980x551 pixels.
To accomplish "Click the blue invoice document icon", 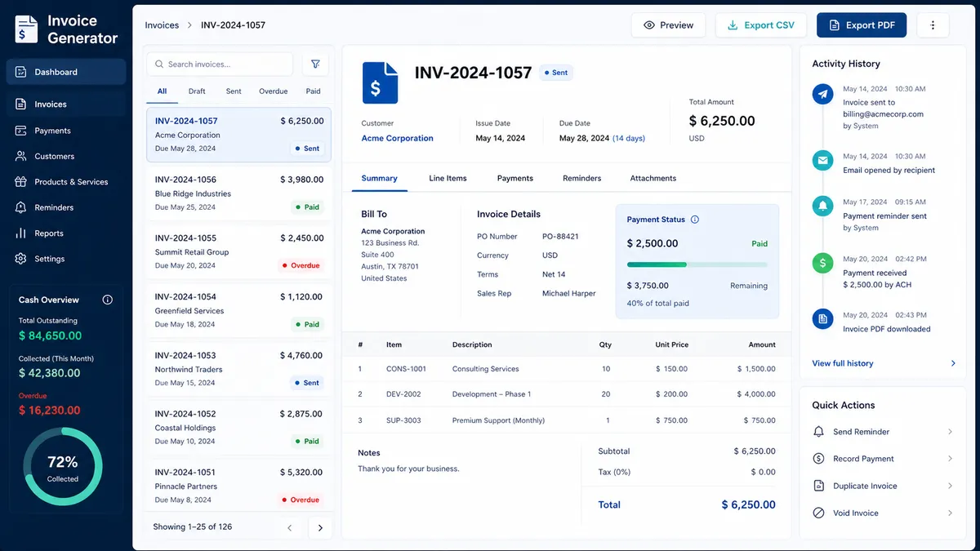I will point(380,83).
